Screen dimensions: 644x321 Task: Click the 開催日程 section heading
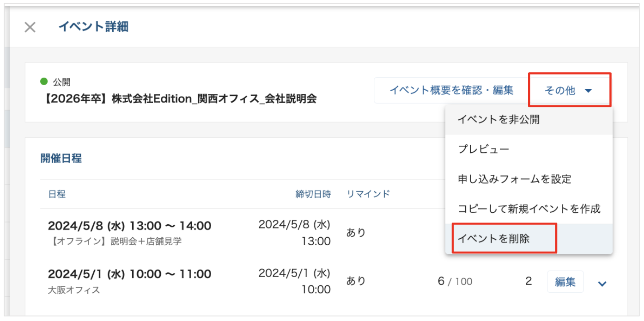[61, 159]
